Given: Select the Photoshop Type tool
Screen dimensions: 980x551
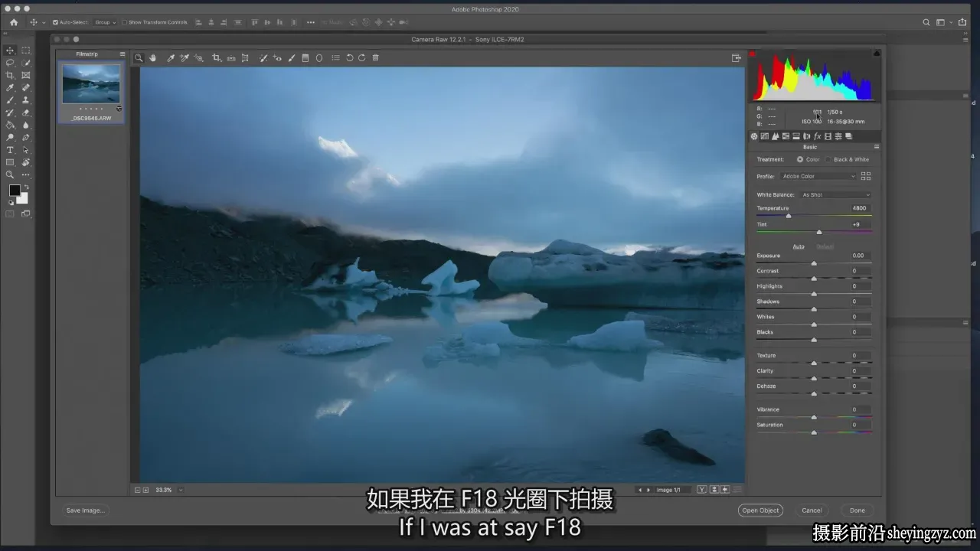Looking at the screenshot, I should [x=10, y=150].
